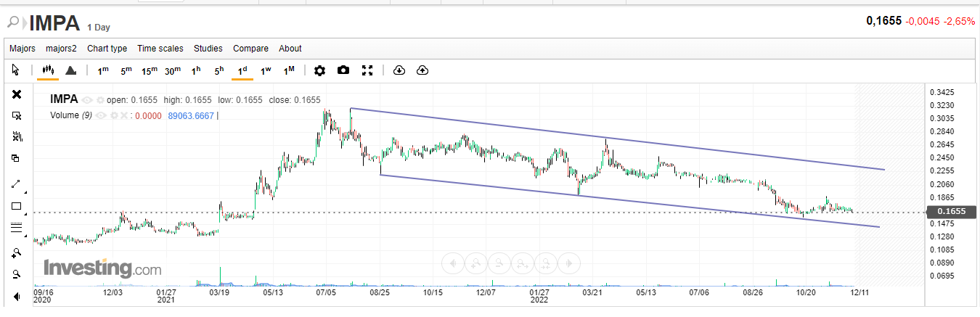Switch to area chart style
The width and height of the screenshot is (980, 317).
coord(71,70)
